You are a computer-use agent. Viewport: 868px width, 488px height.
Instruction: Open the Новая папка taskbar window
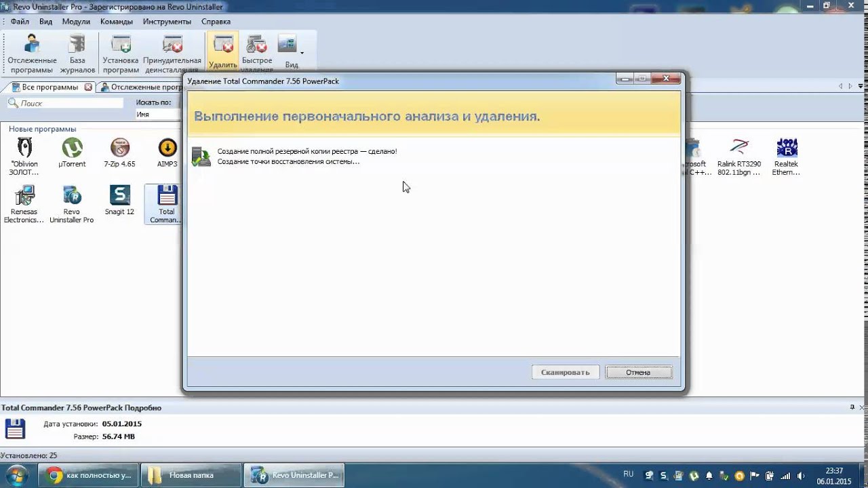(191, 475)
